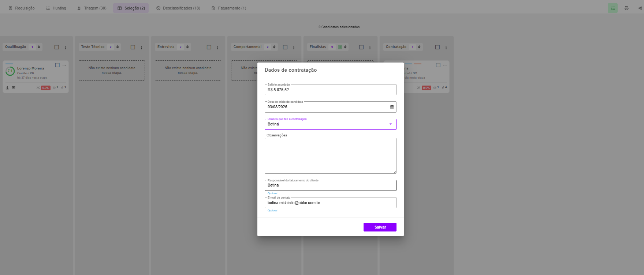Viewport: 644px width, 275px height.
Task: Switch to the Hunting tab
Action: click(x=56, y=8)
